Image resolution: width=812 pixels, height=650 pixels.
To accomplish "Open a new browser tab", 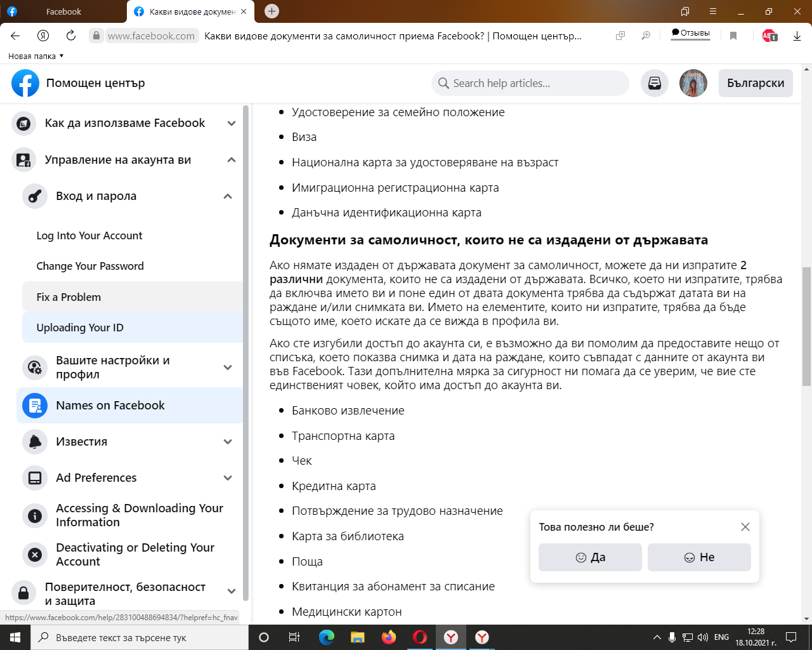I will [272, 11].
